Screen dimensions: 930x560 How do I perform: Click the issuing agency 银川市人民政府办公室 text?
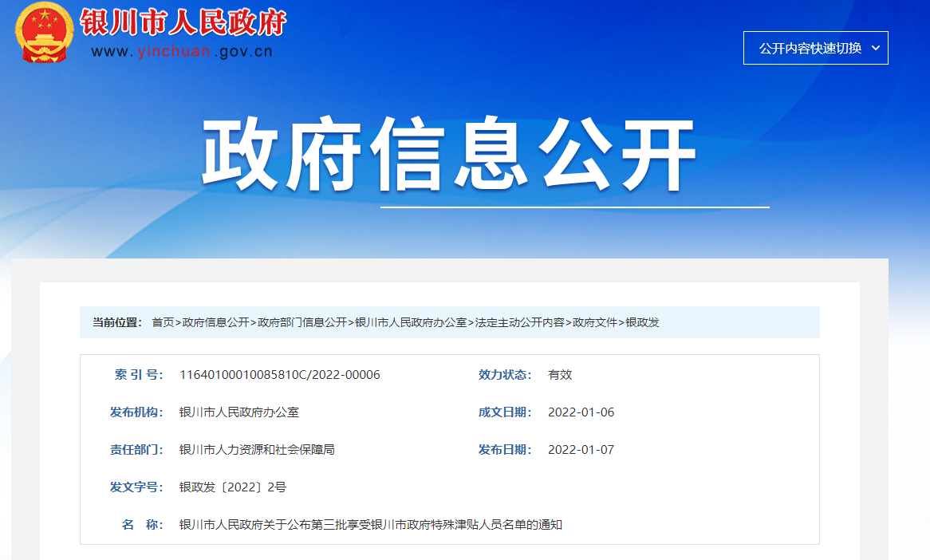[239, 412]
